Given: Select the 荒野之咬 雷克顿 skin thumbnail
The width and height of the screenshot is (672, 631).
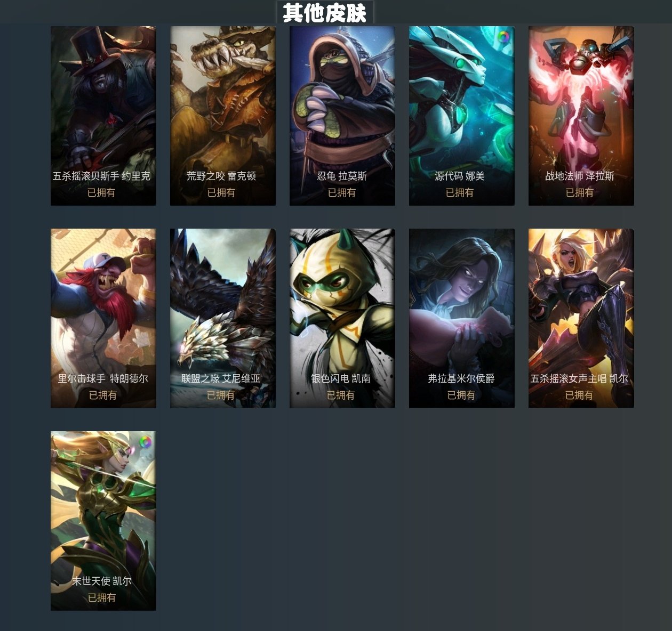Looking at the screenshot, I should point(223,116).
